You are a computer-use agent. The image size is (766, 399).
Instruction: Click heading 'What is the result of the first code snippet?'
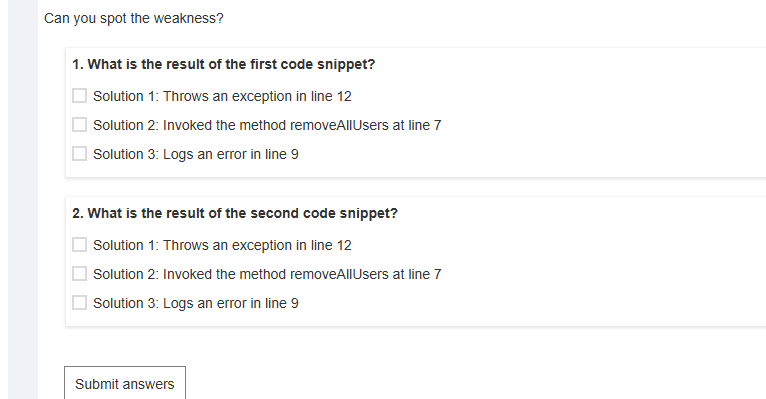pos(231,64)
